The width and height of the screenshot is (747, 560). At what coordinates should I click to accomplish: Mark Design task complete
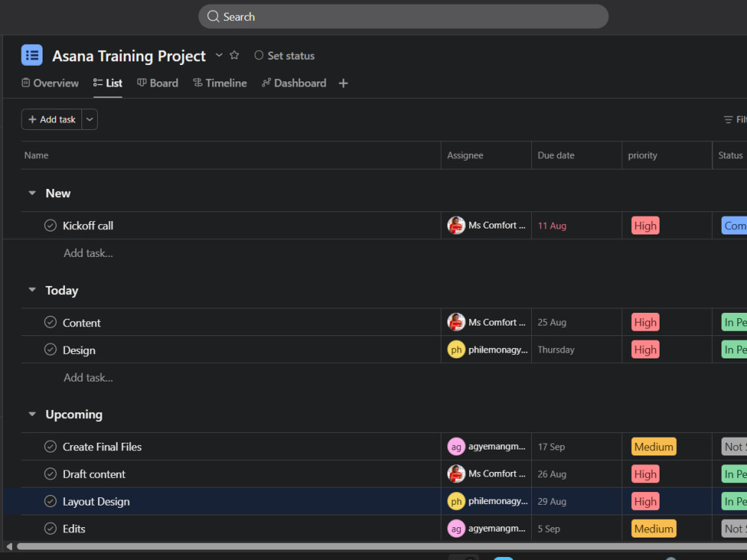(x=50, y=349)
